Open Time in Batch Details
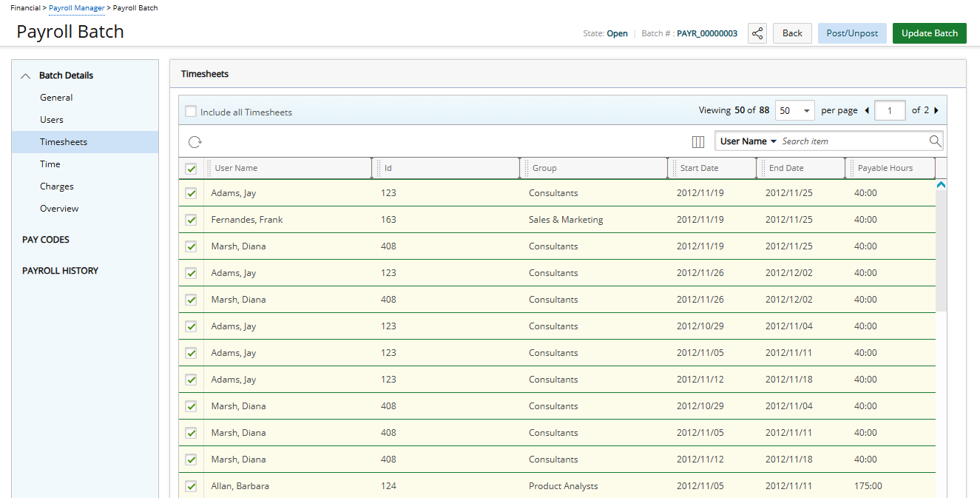Image resolution: width=980 pixels, height=498 pixels. coord(50,164)
